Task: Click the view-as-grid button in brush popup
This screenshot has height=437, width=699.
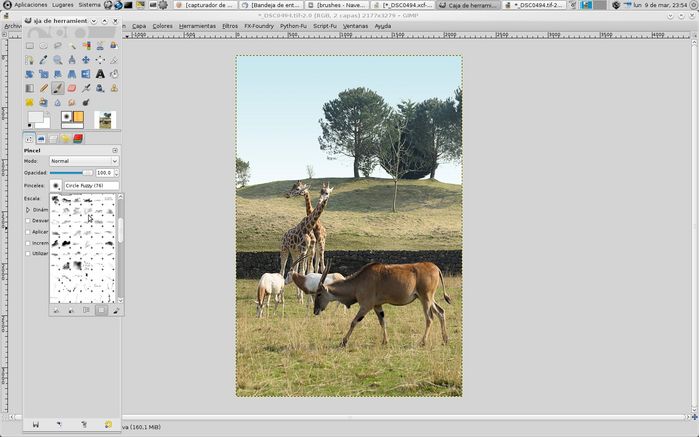Action: (101, 310)
